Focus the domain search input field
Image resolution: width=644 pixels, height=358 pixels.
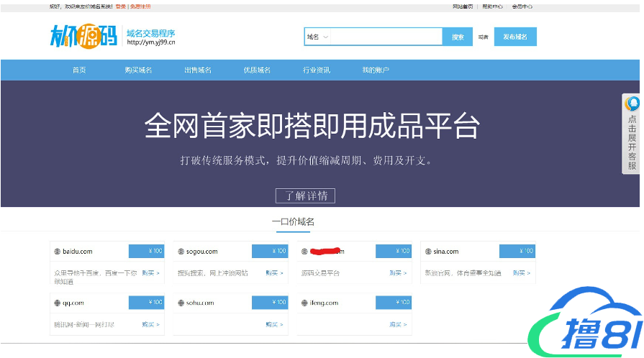(x=386, y=37)
